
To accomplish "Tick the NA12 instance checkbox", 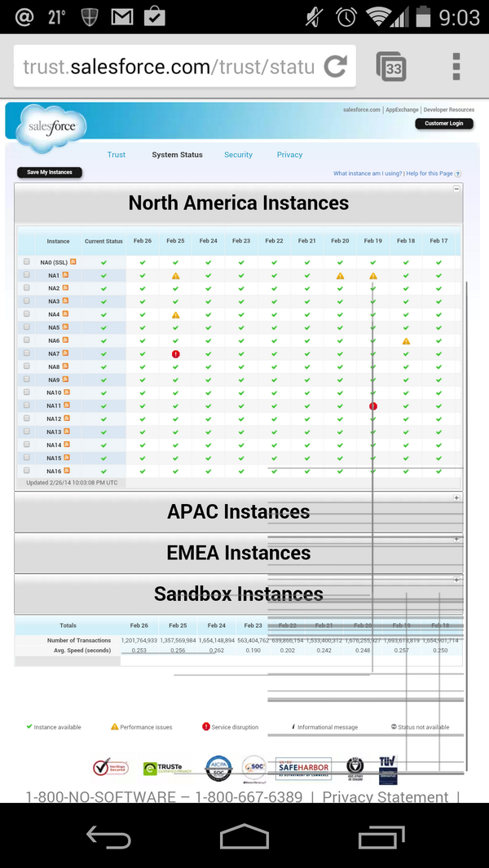I will (27, 419).
